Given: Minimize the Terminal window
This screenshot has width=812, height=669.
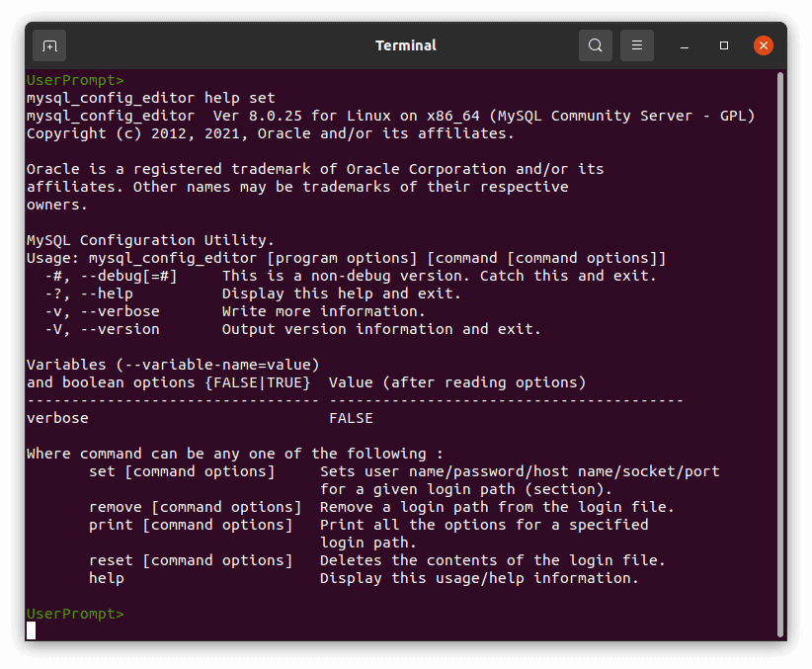Looking at the screenshot, I should pos(685,45).
